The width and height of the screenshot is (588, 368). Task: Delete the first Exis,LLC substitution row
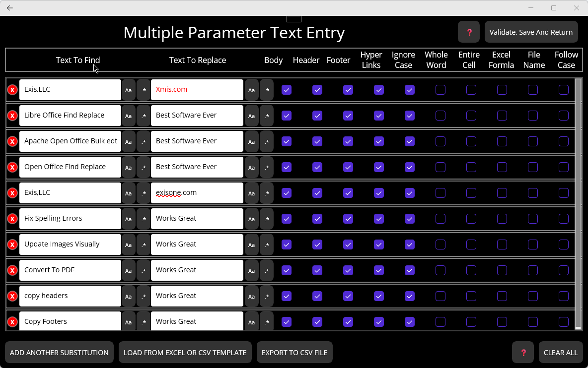click(x=12, y=90)
